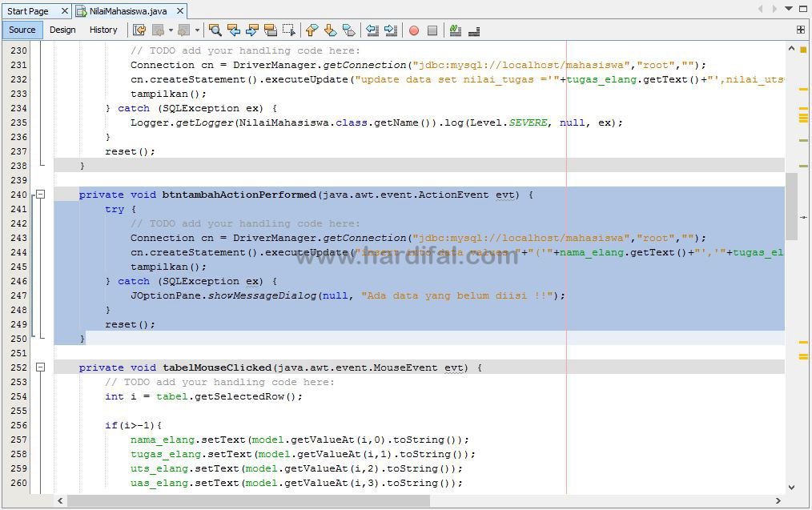
Task: Open the Back navigation dropdown arrow
Action: point(171,30)
